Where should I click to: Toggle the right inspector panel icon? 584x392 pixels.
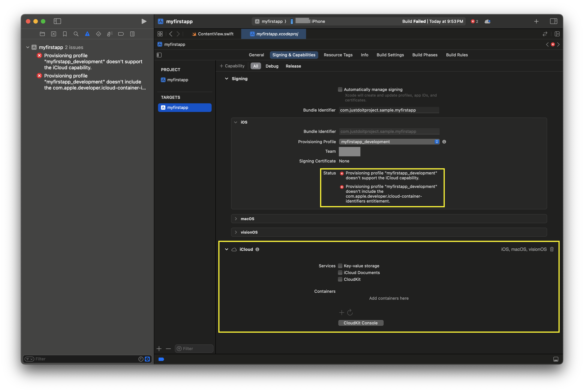pyautogui.click(x=553, y=21)
